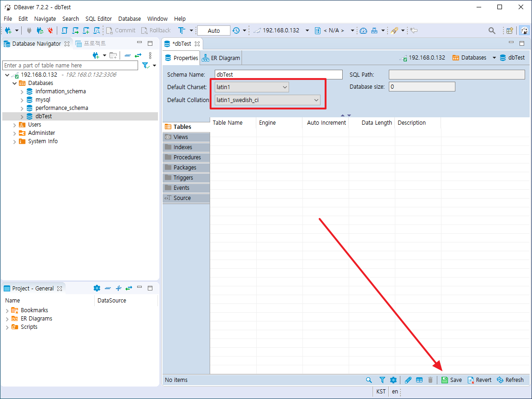Screen dimensions: 532x399
Task: Open a new SQL Editor from the toolbar
Action: pos(65,30)
